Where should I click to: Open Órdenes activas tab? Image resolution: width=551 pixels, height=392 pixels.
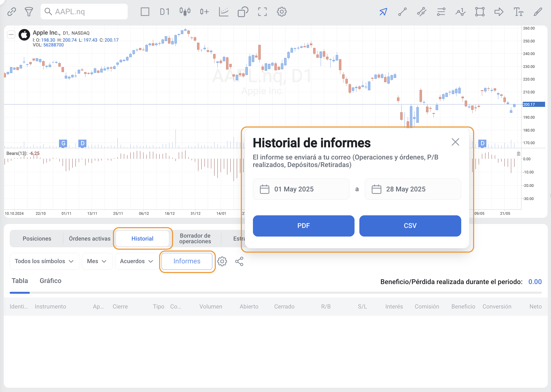pos(90,239)
